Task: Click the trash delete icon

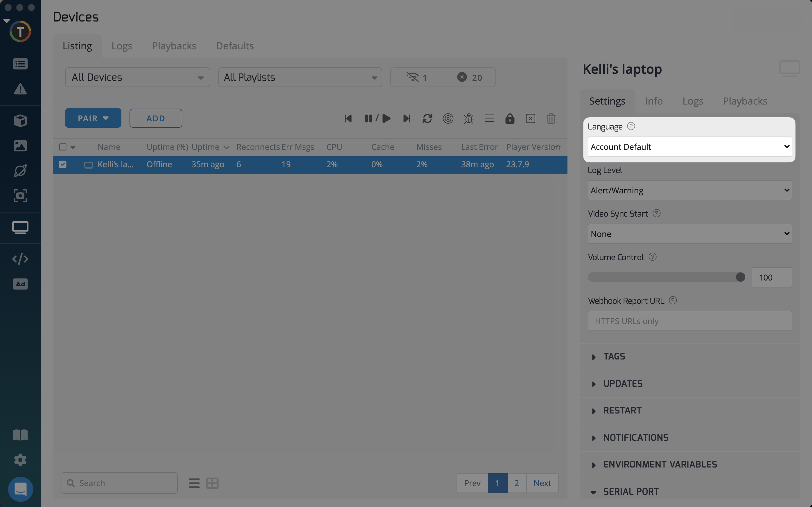Action: point(551,118)
